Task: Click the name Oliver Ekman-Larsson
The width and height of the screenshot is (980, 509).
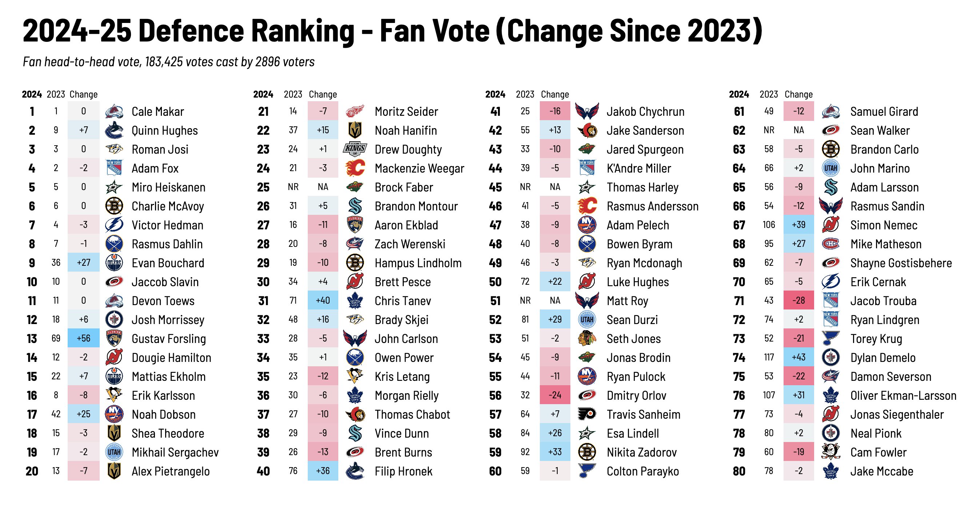Action: click(x=903, y=395)
